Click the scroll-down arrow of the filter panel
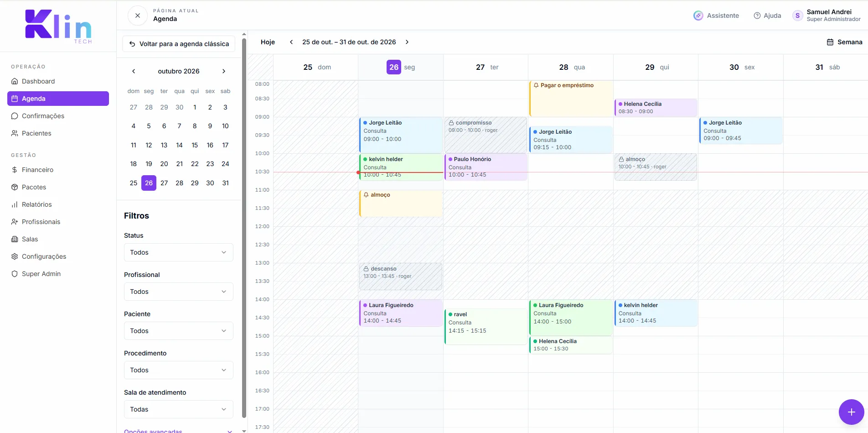868x433 pixels. [244, 430]
